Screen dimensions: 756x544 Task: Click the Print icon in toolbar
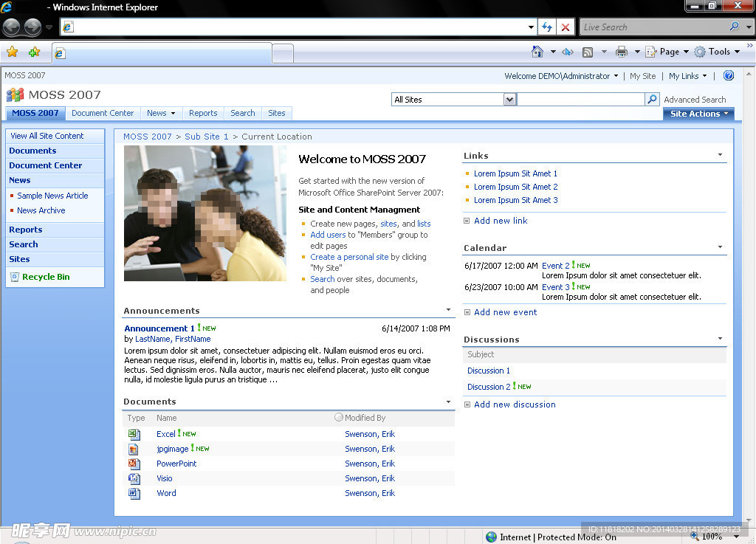point(621,52)
